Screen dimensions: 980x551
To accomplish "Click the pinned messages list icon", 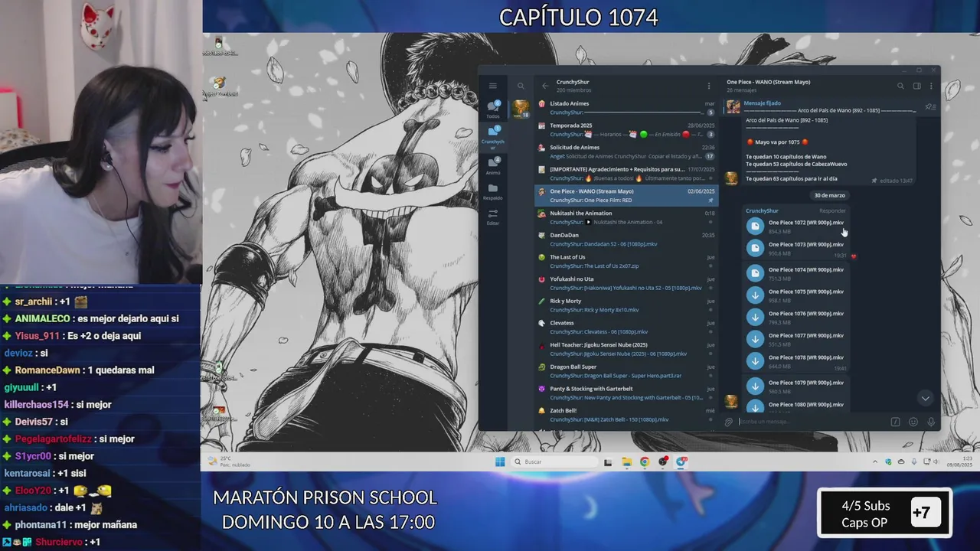I will [929, 106].
